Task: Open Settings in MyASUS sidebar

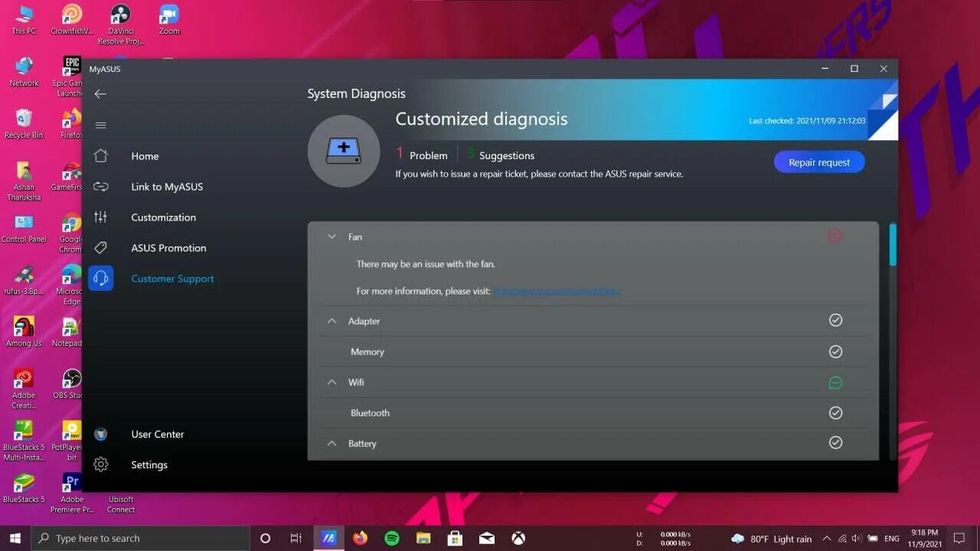Action: 149,465
